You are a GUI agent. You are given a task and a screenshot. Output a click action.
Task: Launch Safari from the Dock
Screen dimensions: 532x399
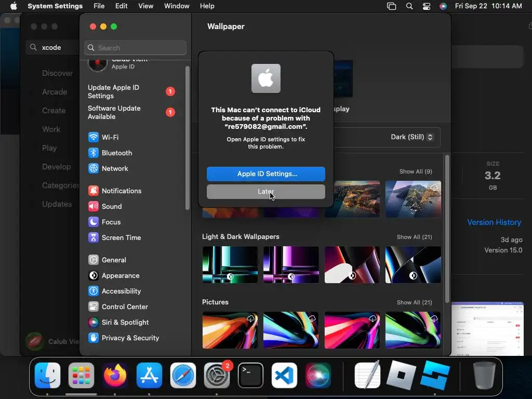(183, 375)
